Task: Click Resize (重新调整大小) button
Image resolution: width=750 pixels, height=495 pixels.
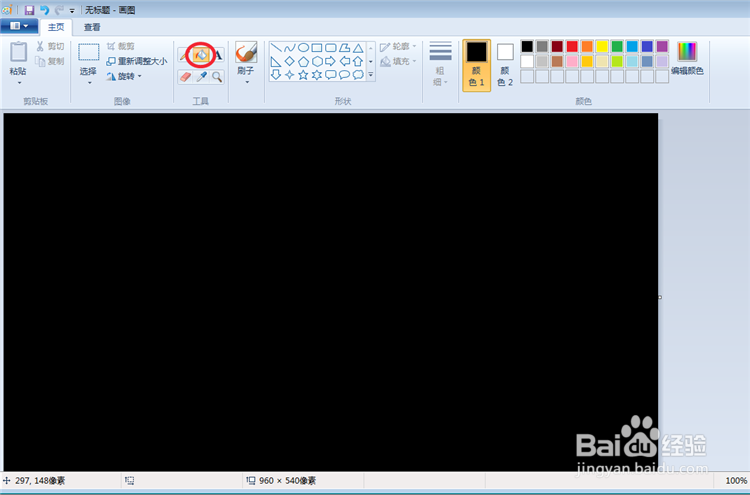Action: [x=136, y=61]
